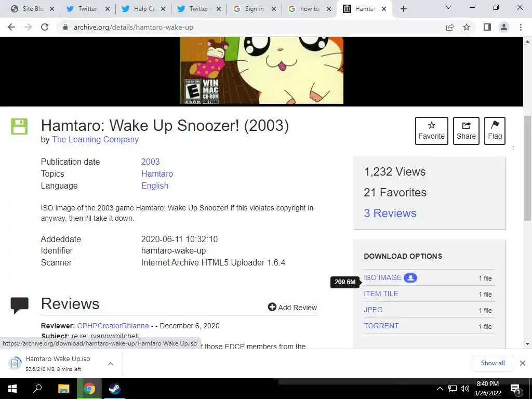Viewport: 532px width, 399px height.
Task: Go back with the browser back arrow
Action: [11, 27]
